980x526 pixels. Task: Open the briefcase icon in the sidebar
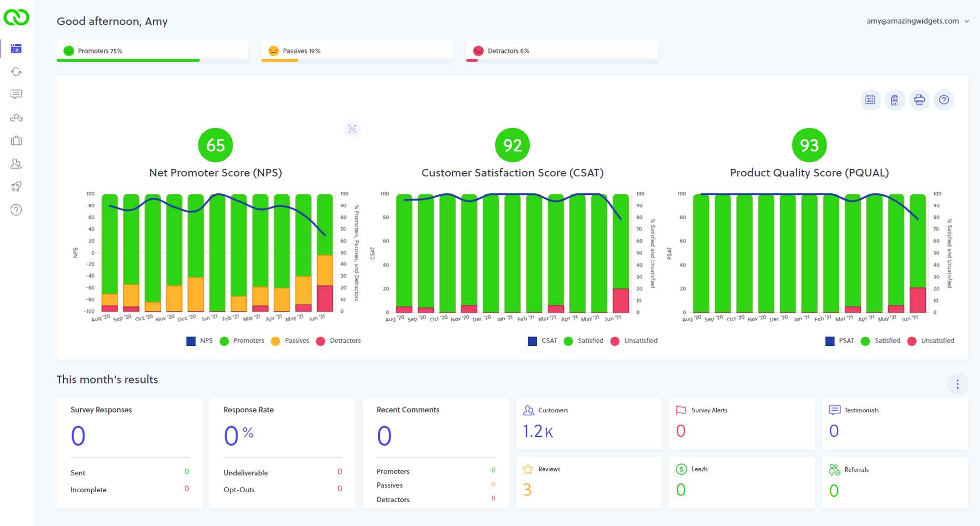[16, 141]
